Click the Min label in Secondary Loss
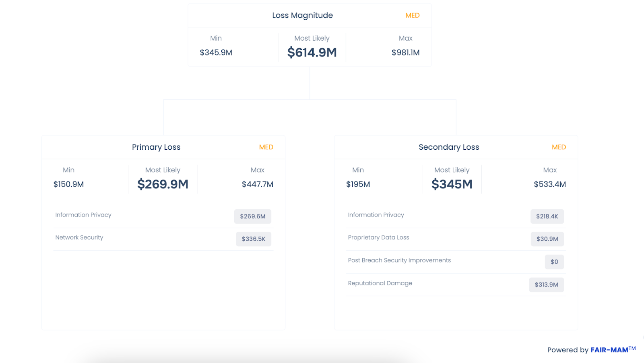The image size is (644, 363). [x=358, y=170]
